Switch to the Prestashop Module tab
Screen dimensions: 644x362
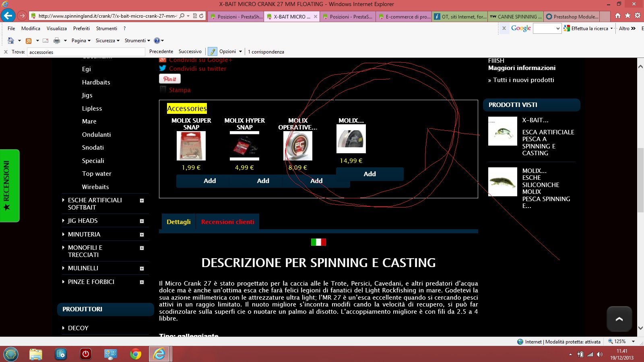[572, 16]
